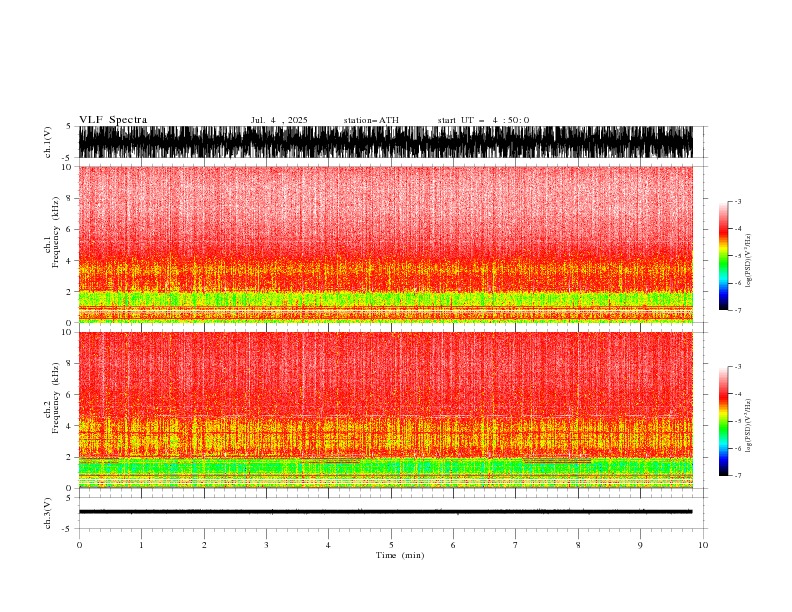
Task: Click the ch.2 spectrogram plot
Action: (x=386, y=410)
